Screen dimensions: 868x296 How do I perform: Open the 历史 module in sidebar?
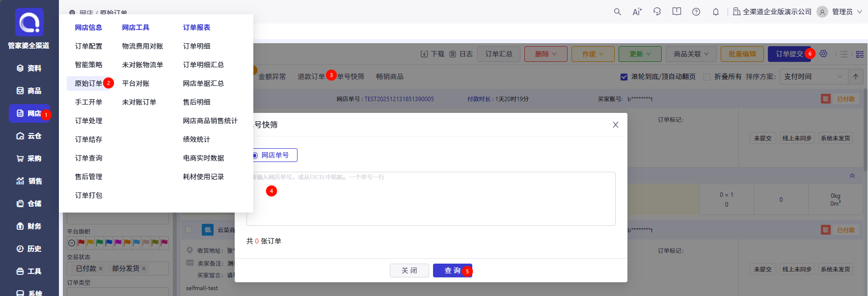click(29, 249)
